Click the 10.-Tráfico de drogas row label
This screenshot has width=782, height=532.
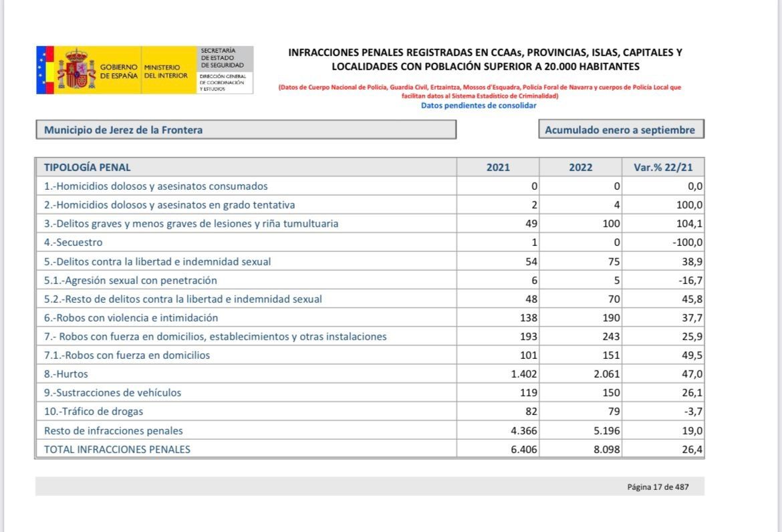pyautogui.click(x=94, y=412)
